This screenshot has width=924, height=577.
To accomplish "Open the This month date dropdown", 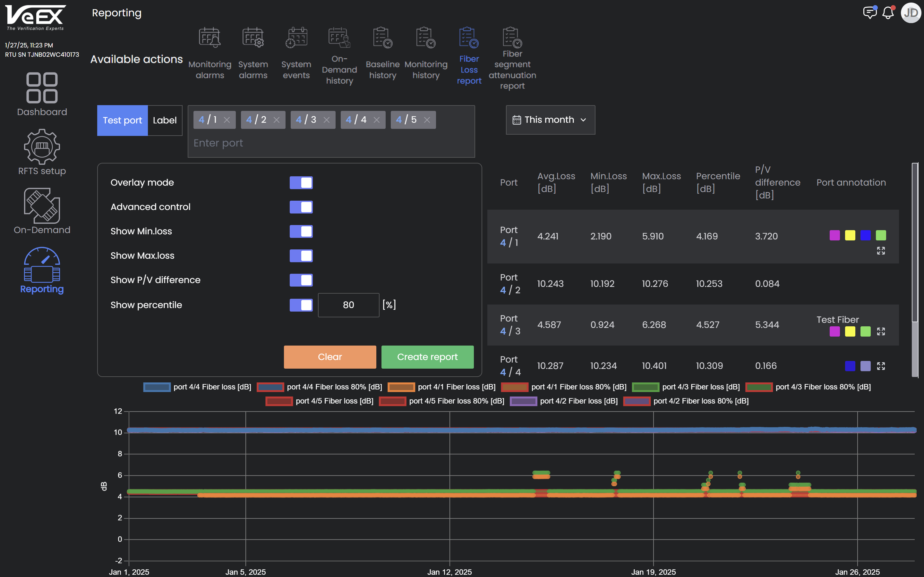I will (550, 120).
